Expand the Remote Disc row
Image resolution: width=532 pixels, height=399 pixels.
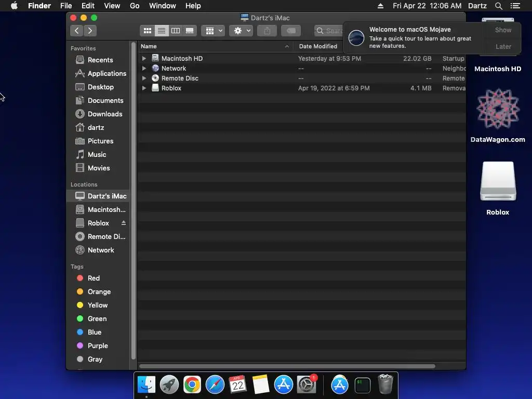pyautogui.click(x=144, y=78)
